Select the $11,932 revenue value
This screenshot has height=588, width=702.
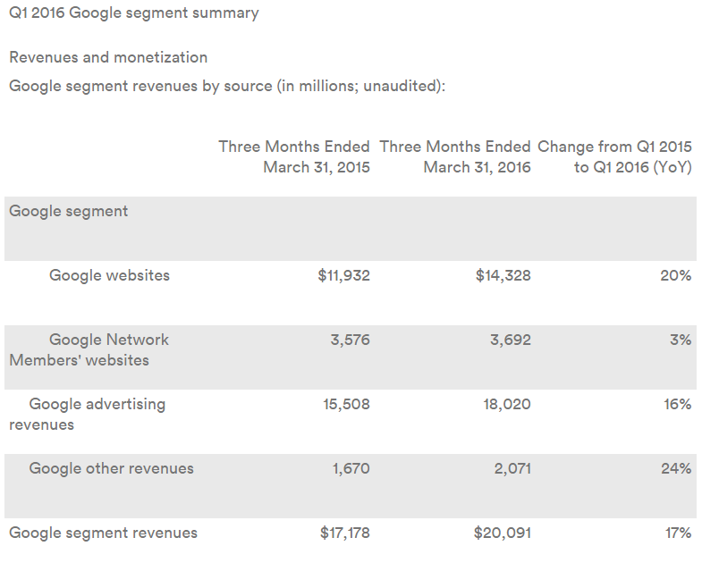tap(343, 275)
